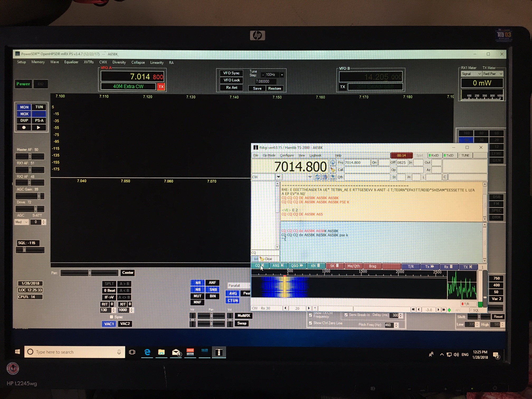Toggle NR noise reduction
532x399 pixels.
point(198,283)
